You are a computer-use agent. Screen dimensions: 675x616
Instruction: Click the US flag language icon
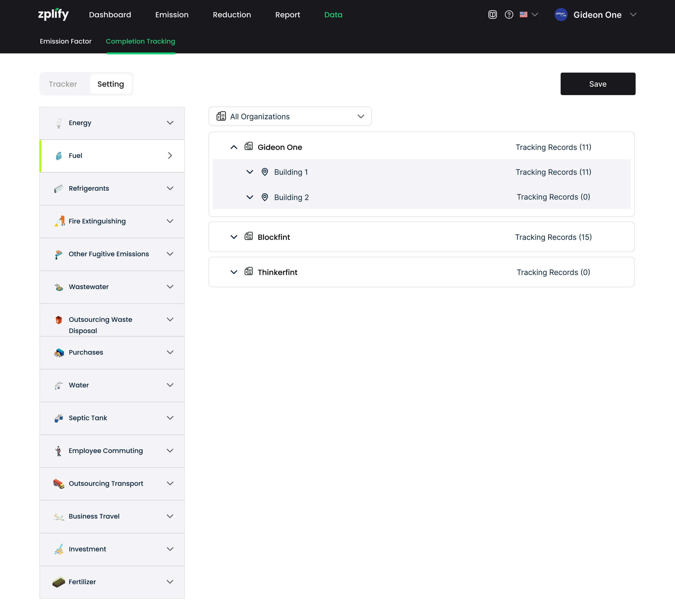[x=523, y=15]
